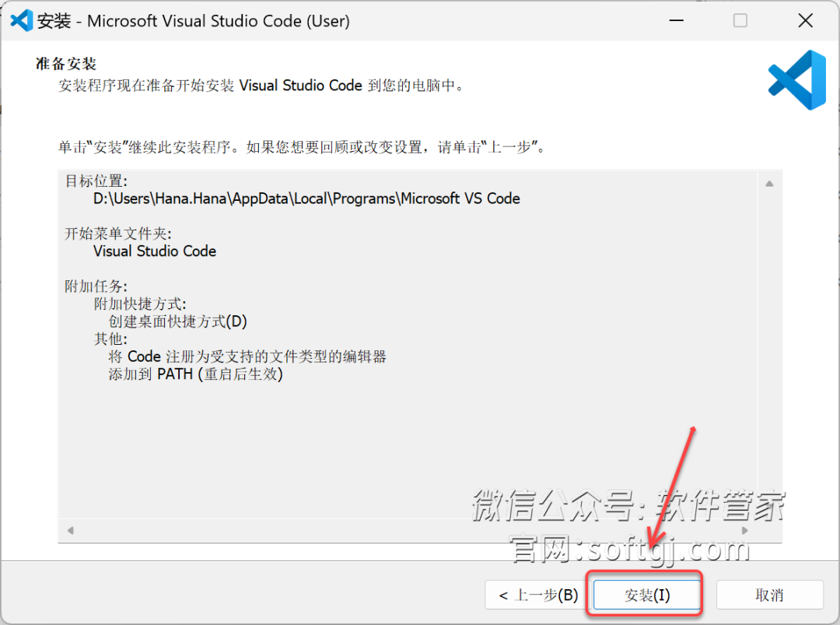The image size is (840, 625).
Task: Click the 附加快捷方式: line
Action: pyautogui.click(x=140, y=304)
